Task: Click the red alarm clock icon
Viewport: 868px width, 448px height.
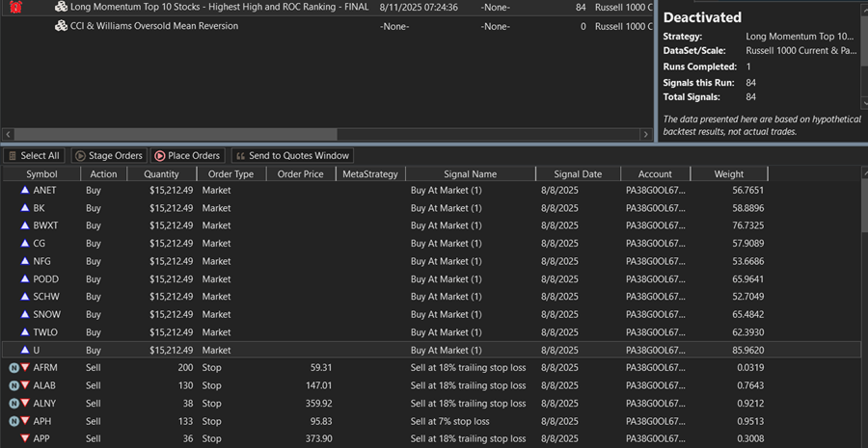Action: point(16,7)
